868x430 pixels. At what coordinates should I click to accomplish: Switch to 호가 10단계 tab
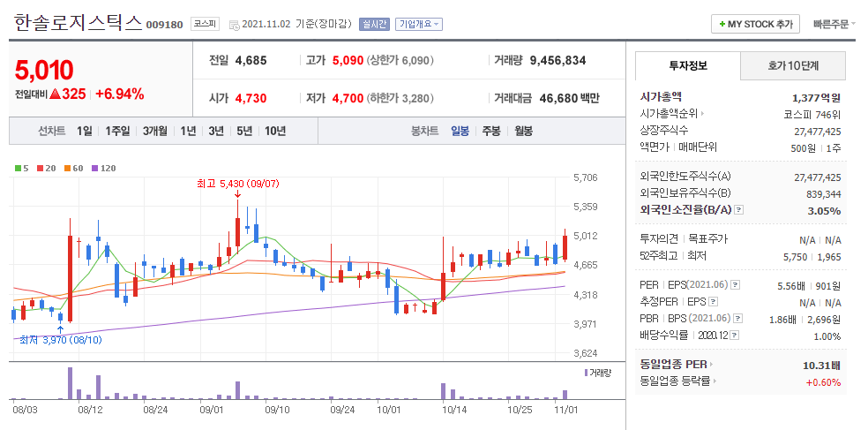coord(793,66)
